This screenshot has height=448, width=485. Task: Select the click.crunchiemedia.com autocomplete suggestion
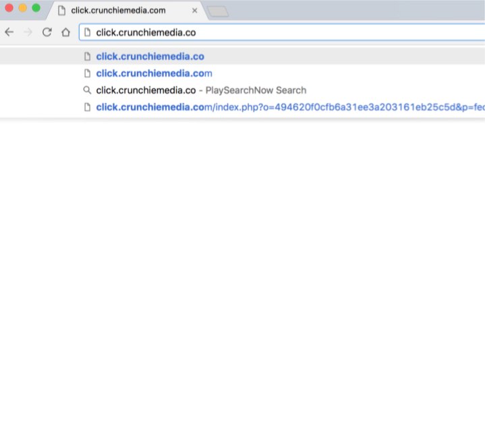[x=154, y=74]
